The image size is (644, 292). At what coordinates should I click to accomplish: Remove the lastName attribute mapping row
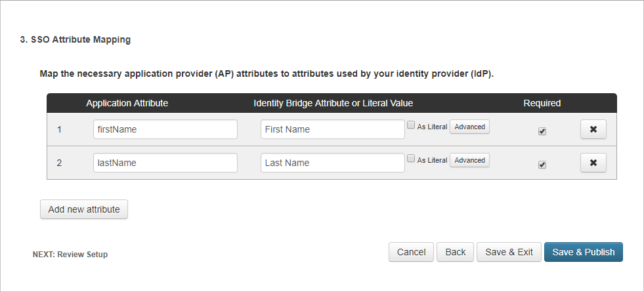tap(593, 163)
